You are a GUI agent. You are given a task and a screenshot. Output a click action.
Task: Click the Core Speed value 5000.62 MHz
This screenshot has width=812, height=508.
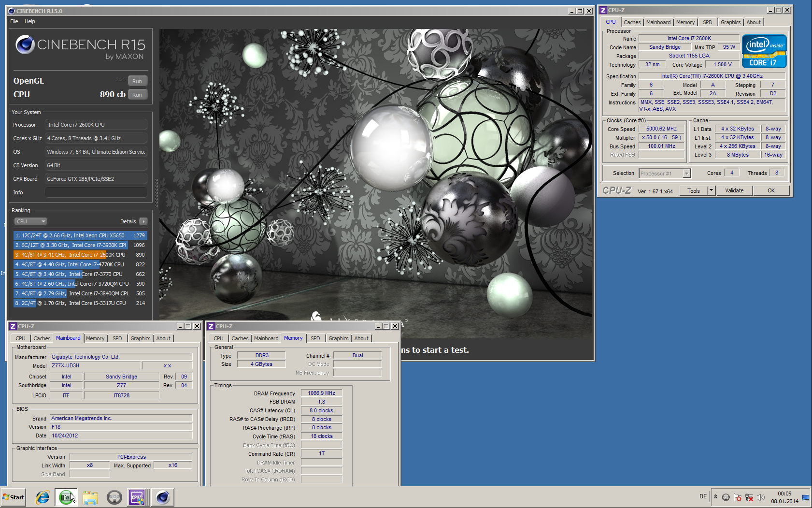pos(661,129)
